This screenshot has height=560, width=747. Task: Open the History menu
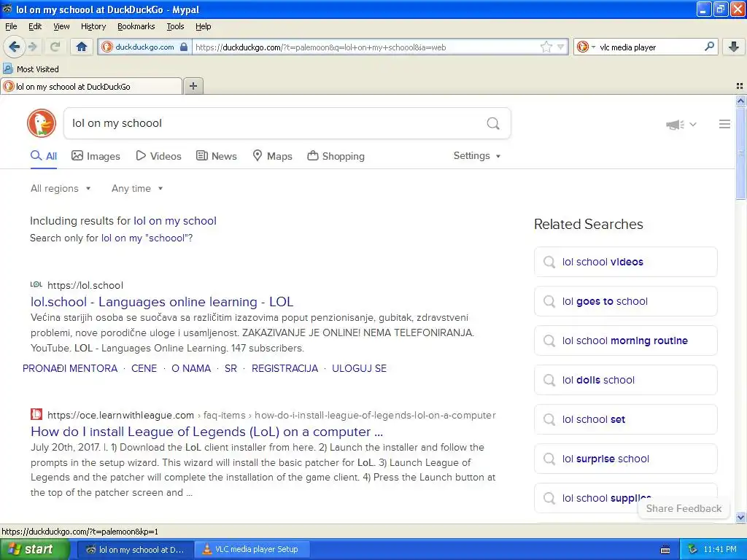coord(93,27)
